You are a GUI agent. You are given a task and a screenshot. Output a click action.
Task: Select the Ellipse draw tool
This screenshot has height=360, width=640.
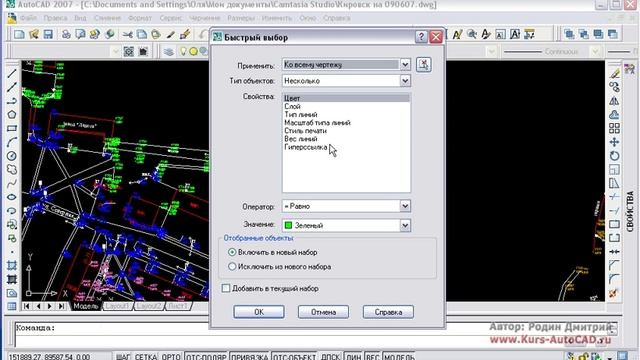point(11,197)
